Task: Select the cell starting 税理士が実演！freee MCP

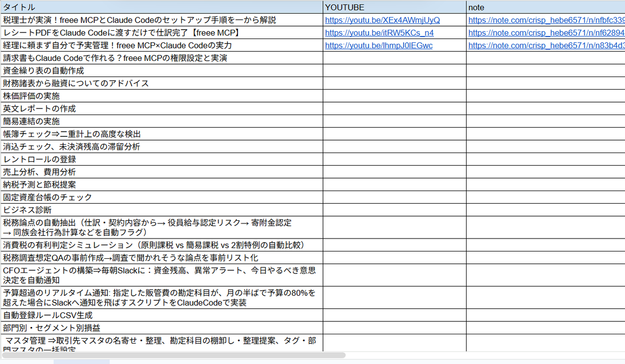Action: pos(161,20)
